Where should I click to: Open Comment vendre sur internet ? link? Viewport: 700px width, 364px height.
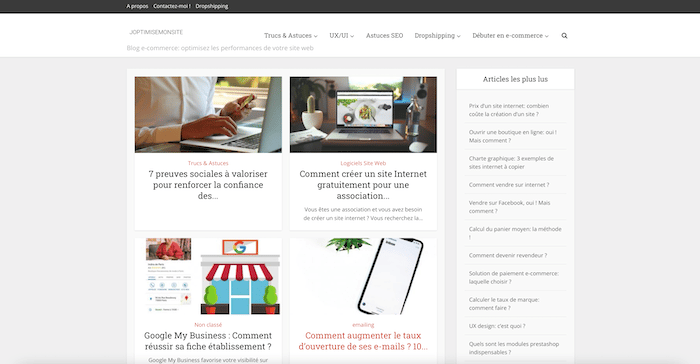coord(509,185)
